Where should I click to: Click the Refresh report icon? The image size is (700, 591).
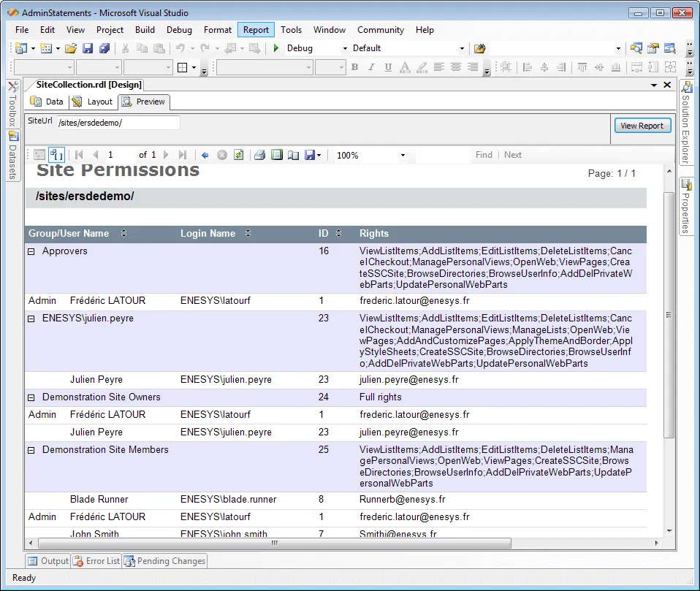tap(238, 155)
